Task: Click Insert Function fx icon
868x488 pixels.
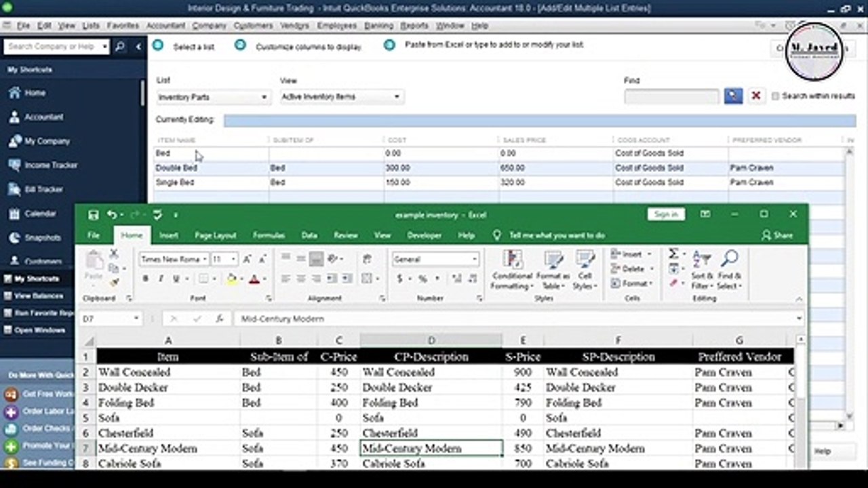Action: (x=219, y=319)
